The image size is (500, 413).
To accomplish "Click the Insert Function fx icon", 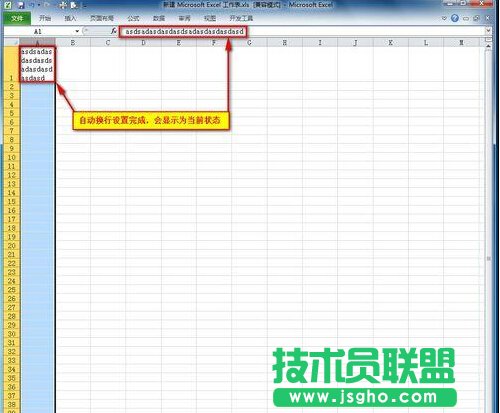I will [x=113, y=31].
